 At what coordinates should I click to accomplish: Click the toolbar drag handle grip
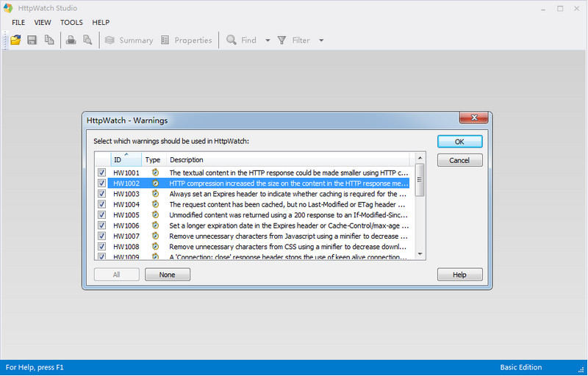[x=5, y=40]
